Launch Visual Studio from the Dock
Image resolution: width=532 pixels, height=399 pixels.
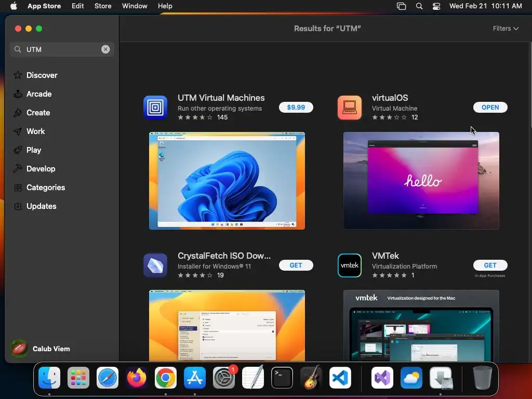tap(382, 378)
